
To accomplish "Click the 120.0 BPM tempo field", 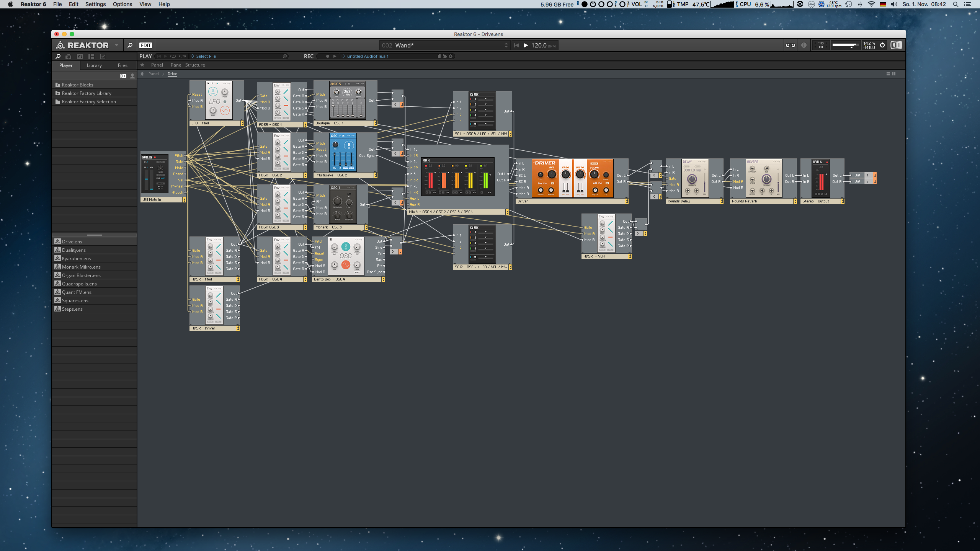I will (x=543, y=45).
